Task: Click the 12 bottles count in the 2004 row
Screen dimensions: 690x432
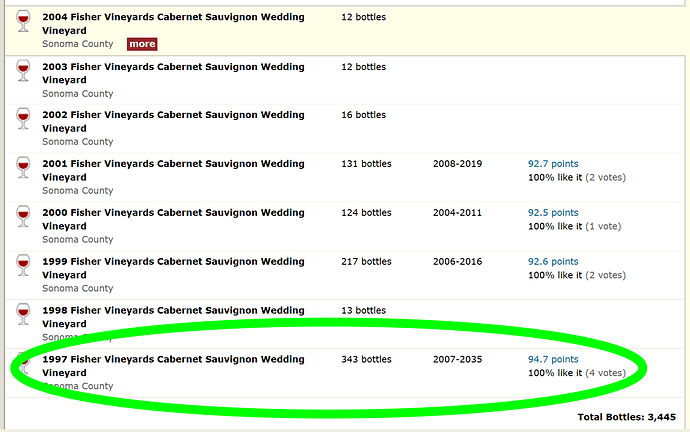Action: coord(363,17)
